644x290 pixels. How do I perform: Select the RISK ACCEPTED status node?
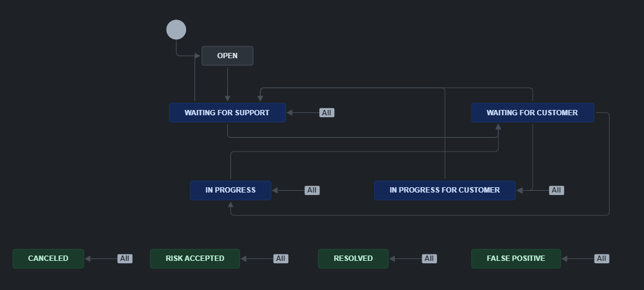195,259
